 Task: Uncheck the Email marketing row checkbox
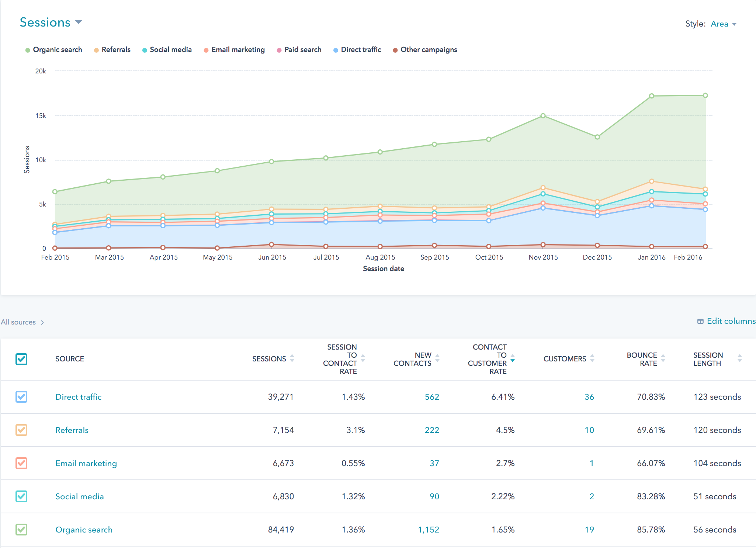coord(21,463)
